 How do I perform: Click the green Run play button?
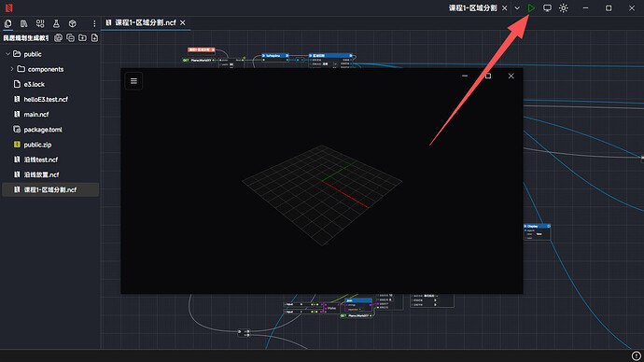click(x=531, y=7)
